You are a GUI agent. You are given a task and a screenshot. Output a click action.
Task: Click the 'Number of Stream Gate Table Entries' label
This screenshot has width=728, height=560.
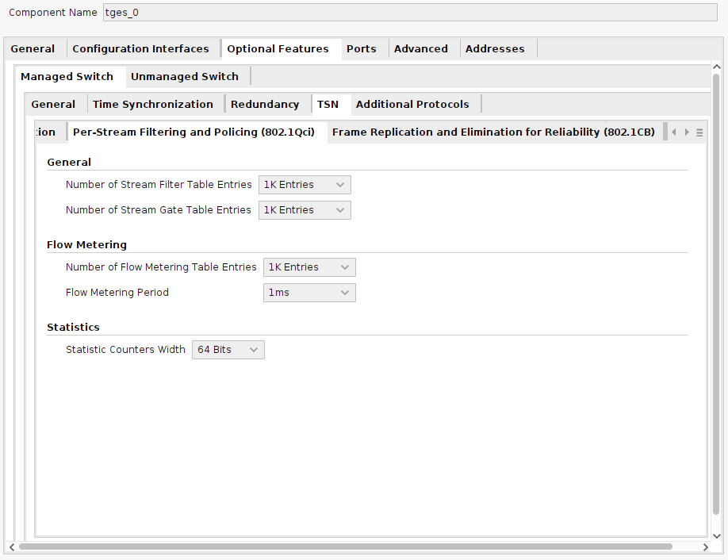[x=159, y=210]
